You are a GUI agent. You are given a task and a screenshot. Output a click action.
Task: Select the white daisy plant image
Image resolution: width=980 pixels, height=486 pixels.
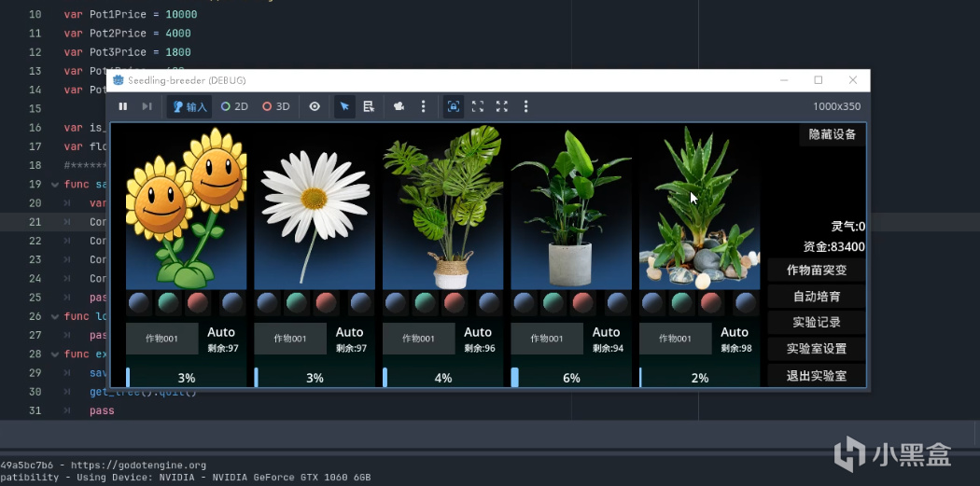coord(315,207)
